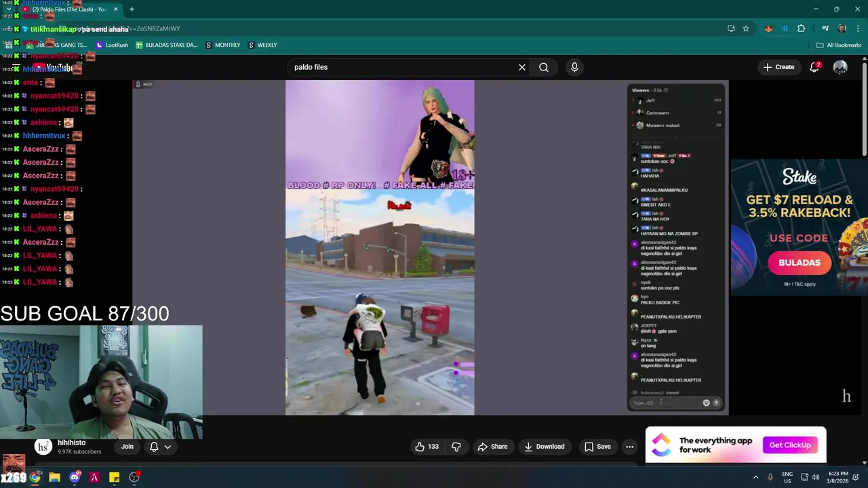Viewport: 868px width, 488px height.
Task: Click the install app icon in address bar
Action: tap(731, 28)
